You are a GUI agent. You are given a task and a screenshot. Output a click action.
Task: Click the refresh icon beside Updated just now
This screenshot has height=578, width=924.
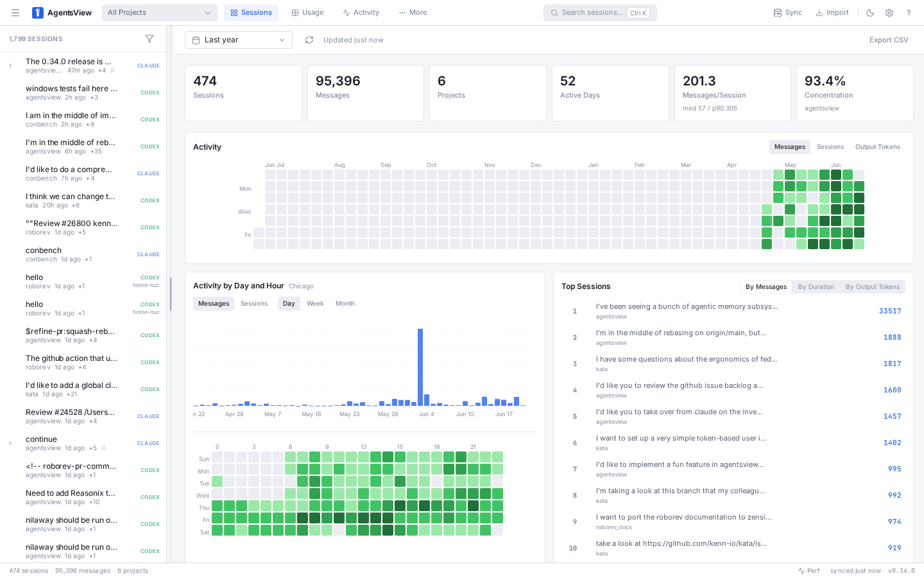pos(309,40)
